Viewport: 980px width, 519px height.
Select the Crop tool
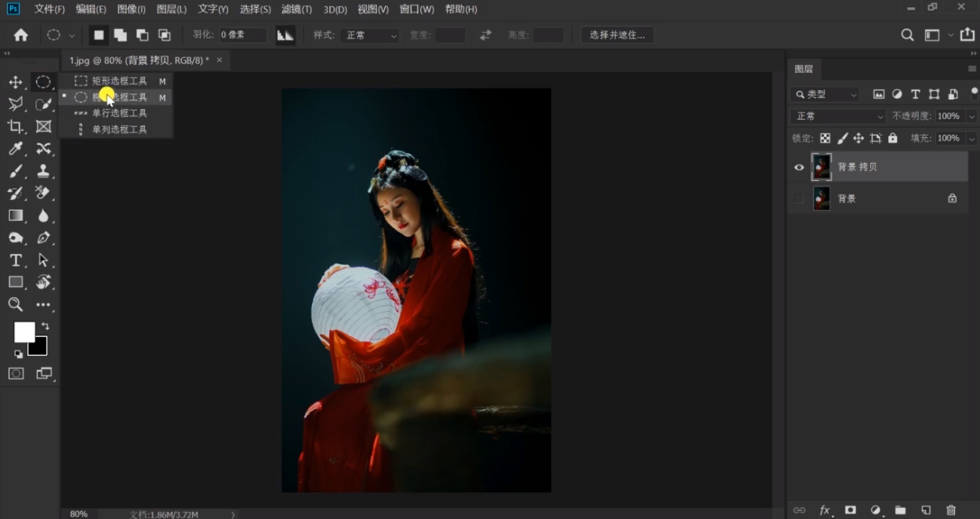click(x=16, y=126)
